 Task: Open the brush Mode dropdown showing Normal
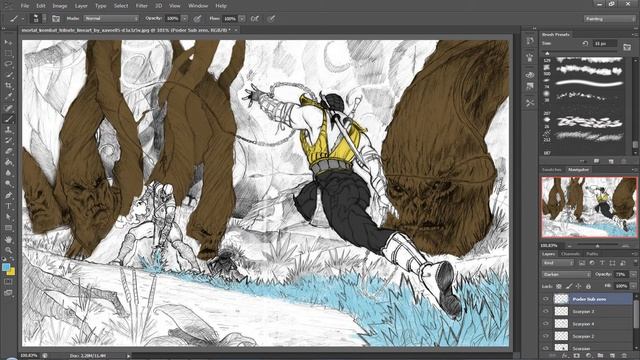[x=111, y=18]
